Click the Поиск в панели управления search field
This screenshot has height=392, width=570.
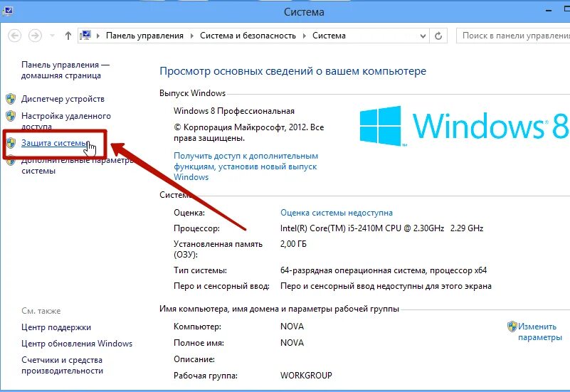click(513, 36)
